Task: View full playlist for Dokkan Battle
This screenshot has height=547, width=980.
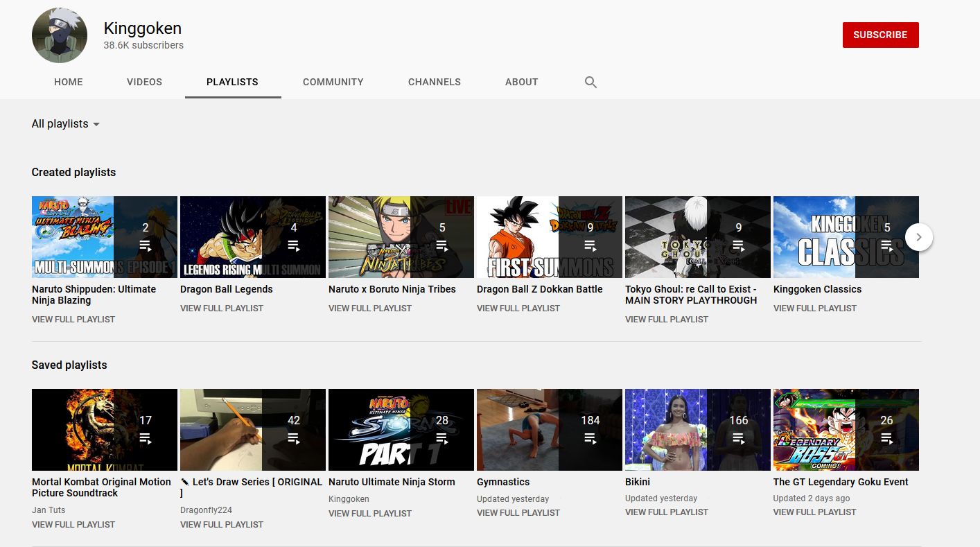Action: click(518, 309)
